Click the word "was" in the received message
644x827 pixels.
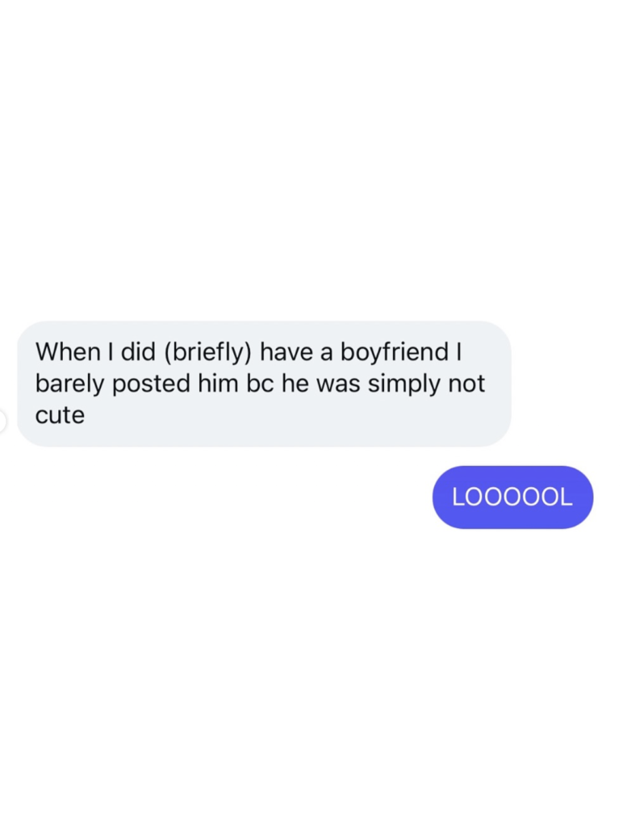[x=339, y=384]
